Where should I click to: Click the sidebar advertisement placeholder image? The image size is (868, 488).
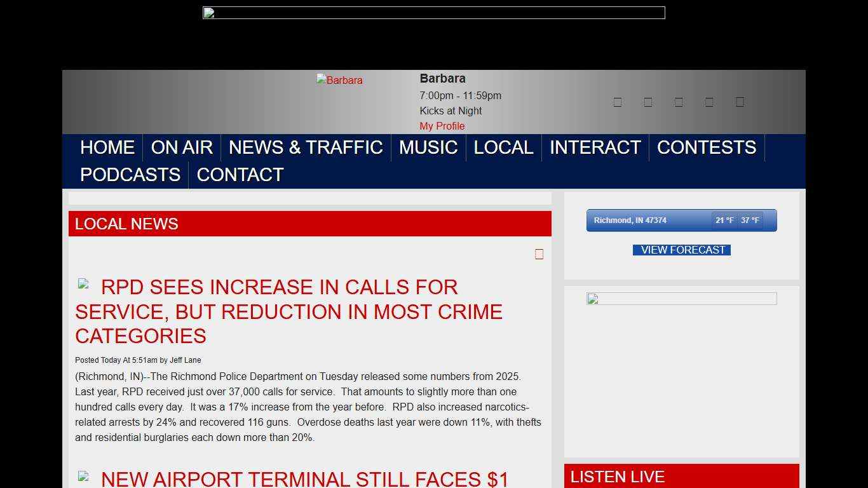click(x=681, y=299)
